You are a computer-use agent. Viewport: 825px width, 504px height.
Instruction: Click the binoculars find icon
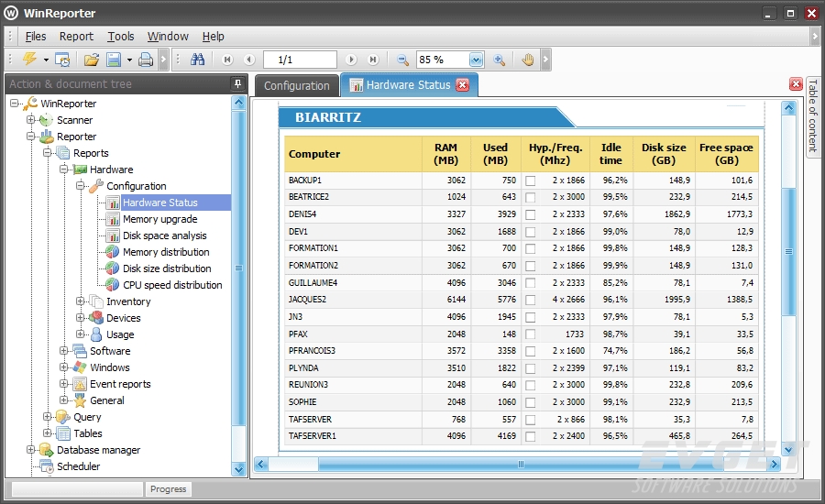(x=197, y=60)
